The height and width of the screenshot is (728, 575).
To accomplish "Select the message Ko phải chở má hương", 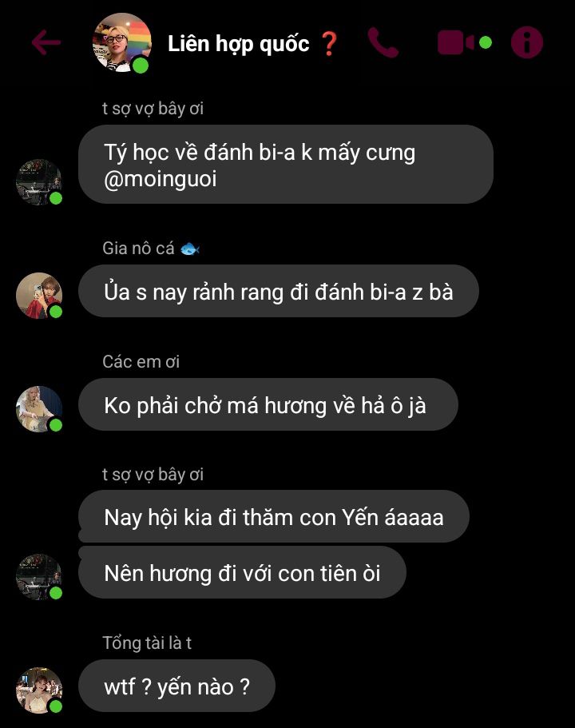I will (x=268, y=404).
